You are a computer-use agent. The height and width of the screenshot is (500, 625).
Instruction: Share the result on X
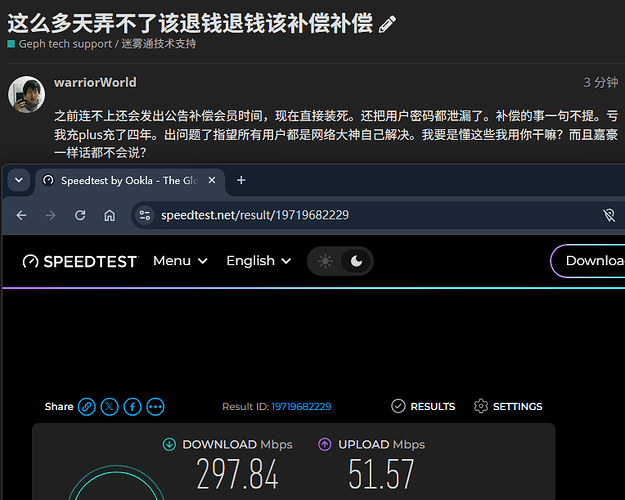point(110,407)
